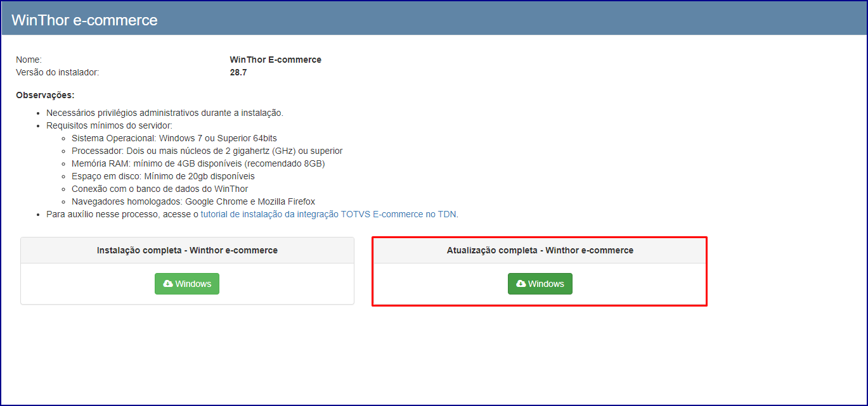The image size is (868, 406).
Task: Click the 'Nome:' label
Action: tap(29, 60)
